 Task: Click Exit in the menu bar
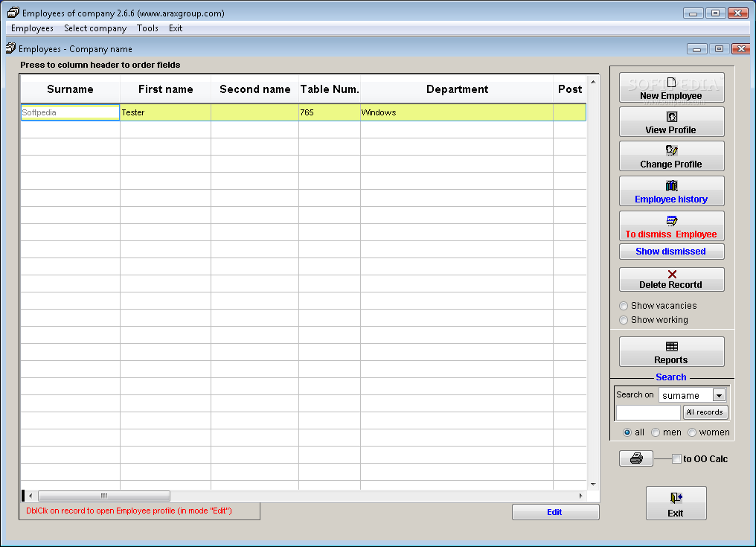point(176,28)
